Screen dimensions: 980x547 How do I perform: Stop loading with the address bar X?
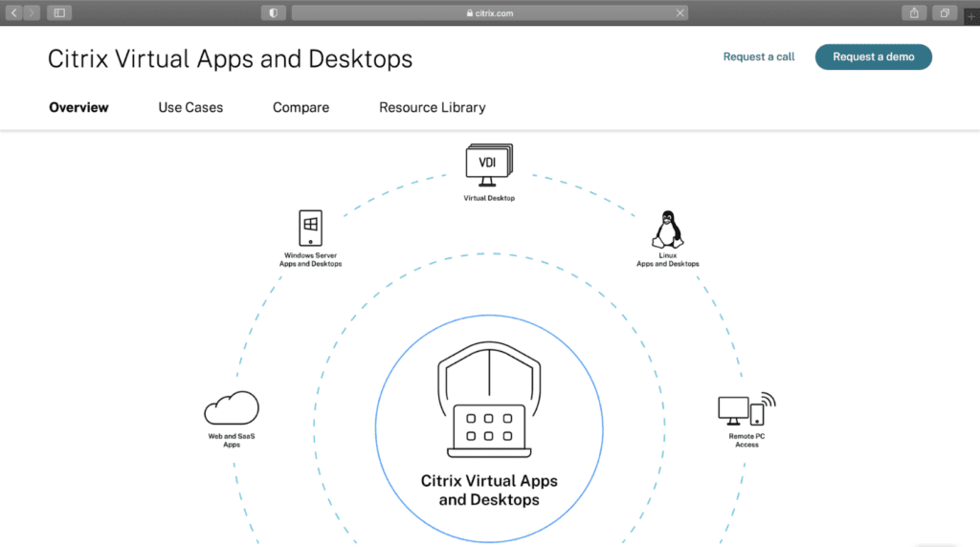pos(680,12)
